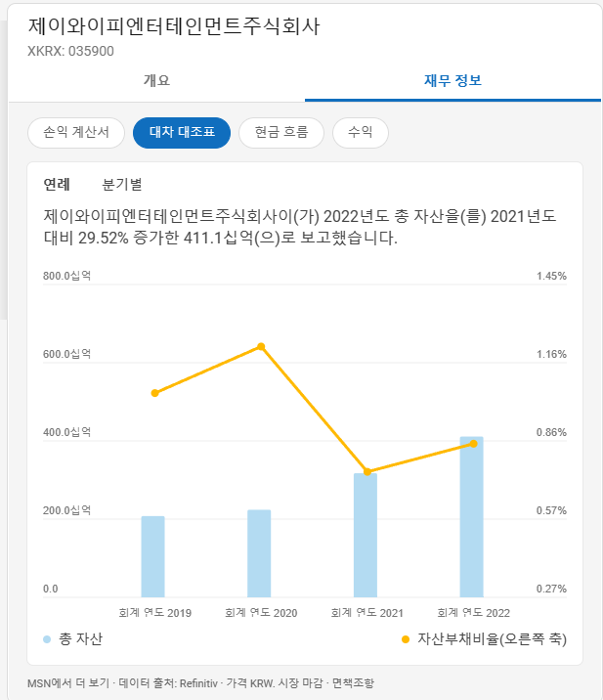Click the 600.0십억 axis label
Viewport: 603px width, 700px height.
[x=67, y=354]
